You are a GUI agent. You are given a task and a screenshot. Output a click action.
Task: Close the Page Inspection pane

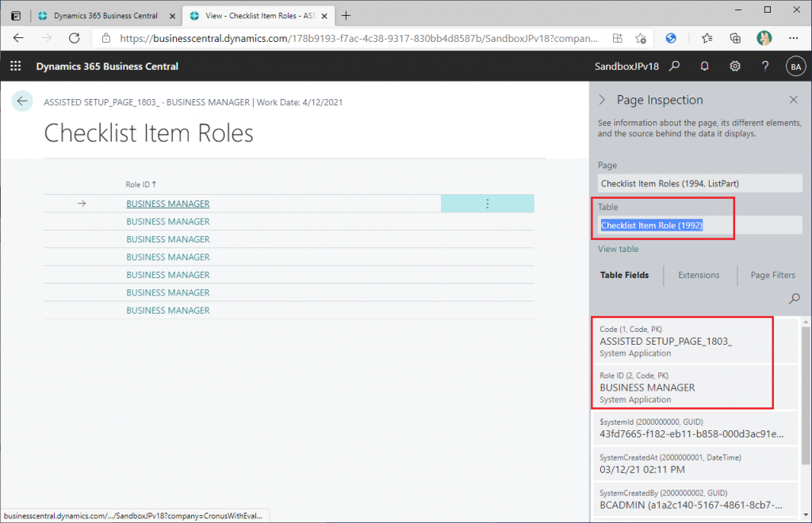point(793,100)
